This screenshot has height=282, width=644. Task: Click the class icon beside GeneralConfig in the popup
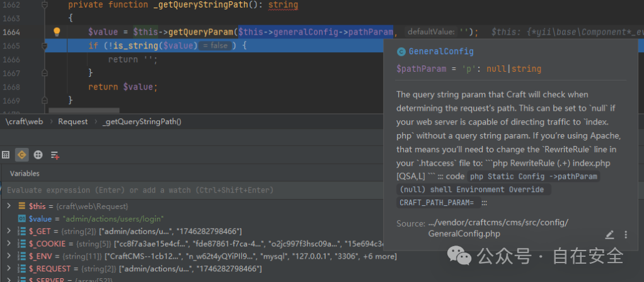tap(401, 52)
